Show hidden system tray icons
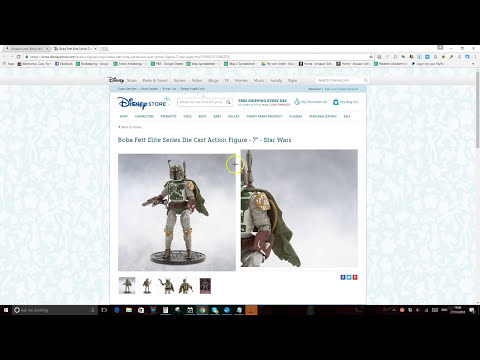The image size is (480, 360). pyautogui.click(x=394, y=310)
